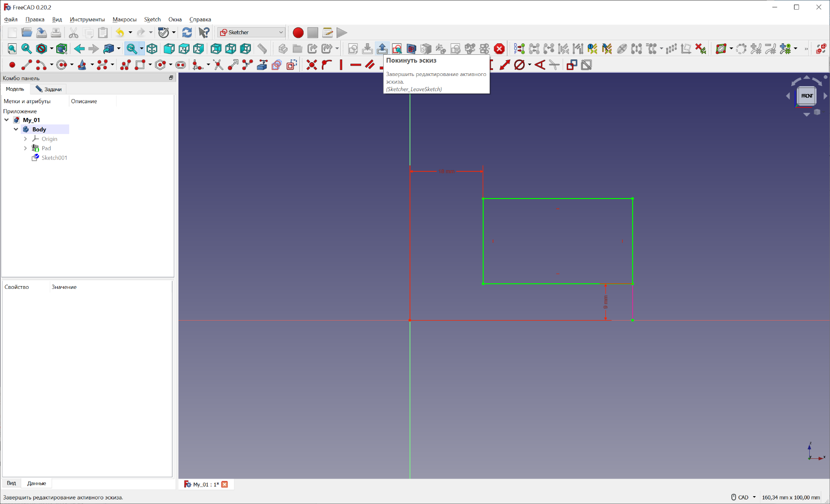Apply the Vertical constraint
The width and height of the screenshot is (830, 504).
341,65
